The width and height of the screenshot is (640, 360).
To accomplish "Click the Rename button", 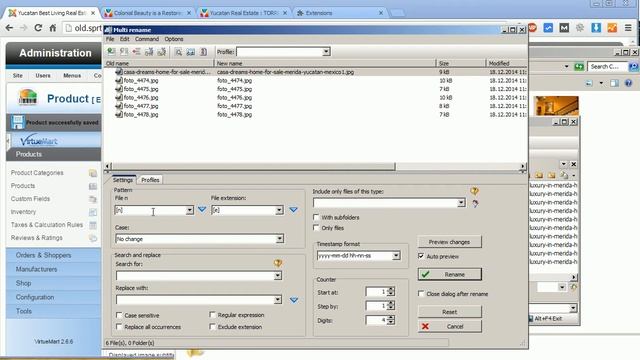I will point(449,274).
